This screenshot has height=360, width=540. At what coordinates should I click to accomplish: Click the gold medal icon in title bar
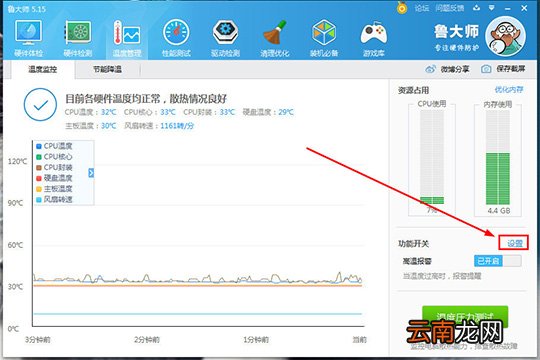pos(402,8)
